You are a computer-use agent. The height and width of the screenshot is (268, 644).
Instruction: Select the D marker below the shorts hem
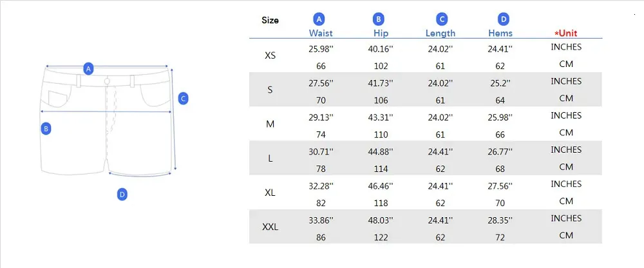(x=122, y=195)
